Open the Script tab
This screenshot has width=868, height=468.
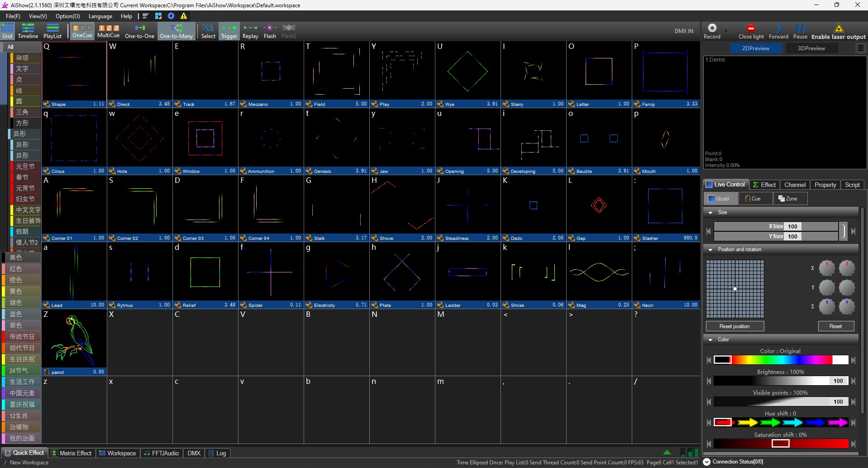852,185
